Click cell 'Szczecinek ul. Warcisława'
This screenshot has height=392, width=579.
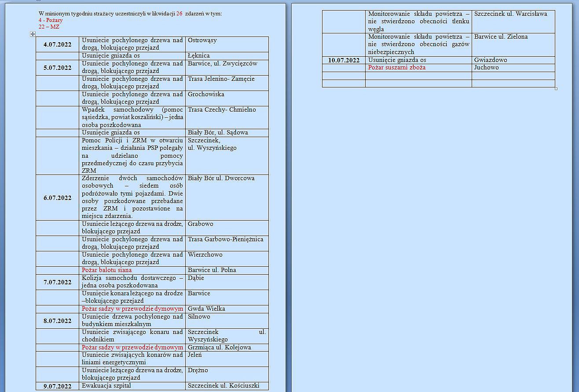pyautogui.click(x=513, y=22)
